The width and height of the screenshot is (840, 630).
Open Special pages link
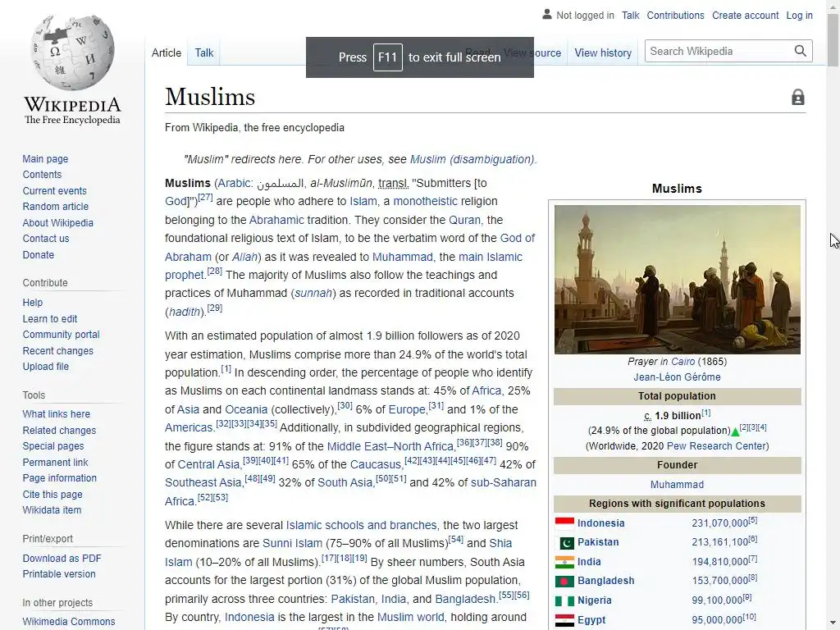coord(53,446)
